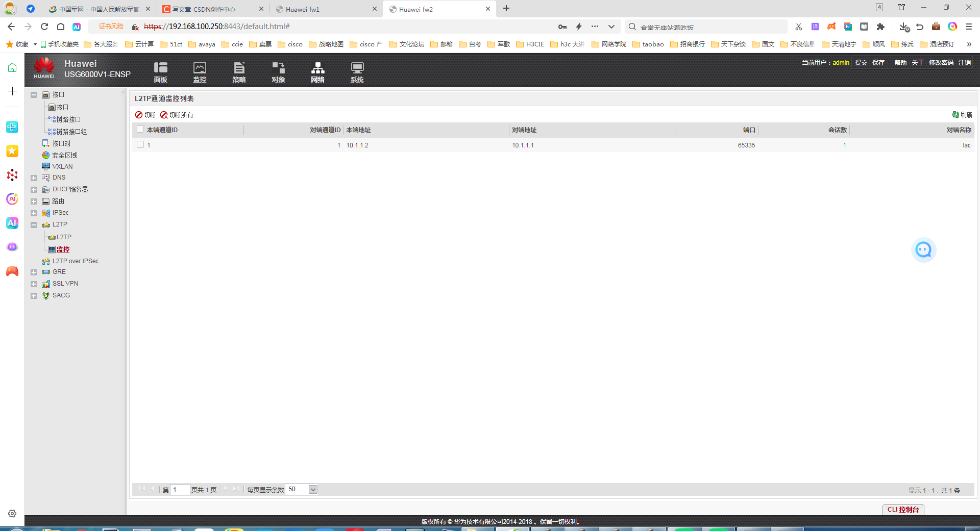Open 帮助 help link
Screen dimensions: 980x531
pos(900,63)
